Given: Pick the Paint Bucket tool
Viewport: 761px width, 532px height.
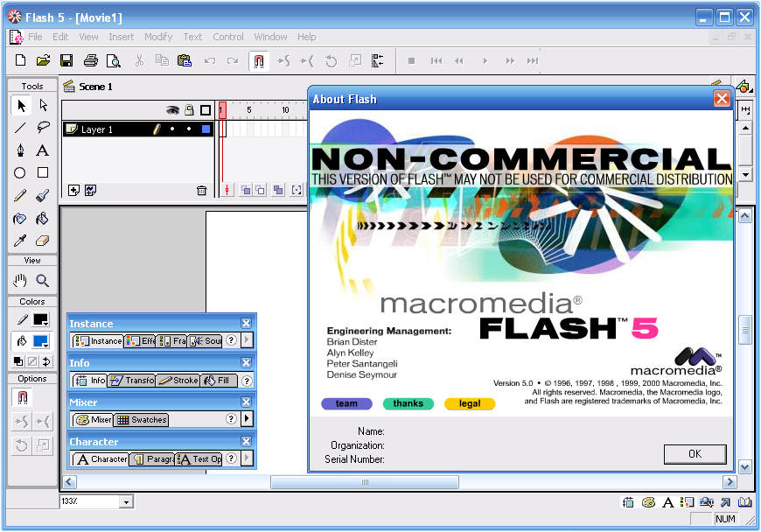Looking at the screenshot, I should coord(43,219).
